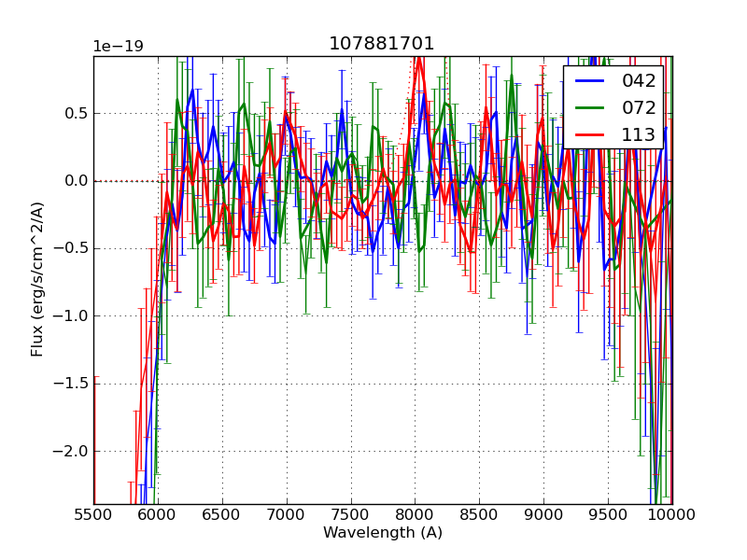Screen dimensions: 747x560
Task: Click the 1e-19 exponent label
Action: click(x=118, y=47)
